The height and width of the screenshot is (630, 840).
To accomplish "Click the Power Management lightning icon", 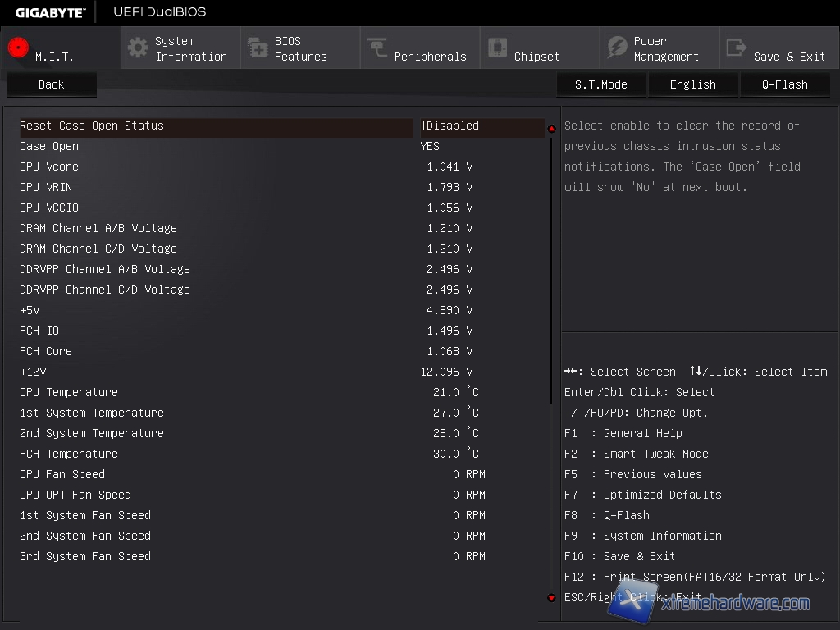I will click(617, 48).
